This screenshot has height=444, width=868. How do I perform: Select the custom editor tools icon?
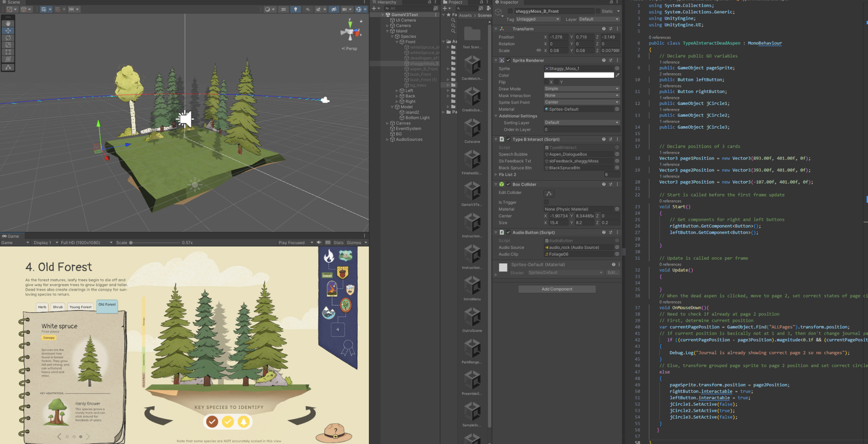click(x=8, y=67)
